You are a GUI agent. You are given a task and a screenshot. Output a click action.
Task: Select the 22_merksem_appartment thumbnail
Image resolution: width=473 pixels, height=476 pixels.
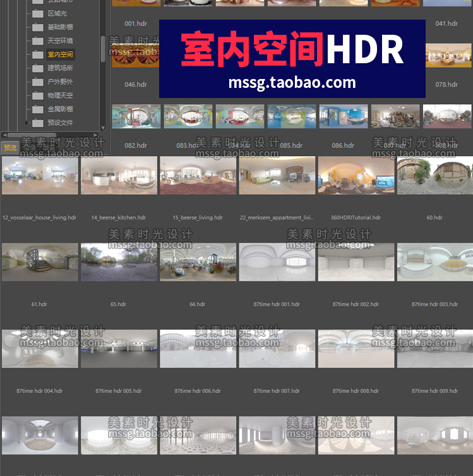click(277, 175)
